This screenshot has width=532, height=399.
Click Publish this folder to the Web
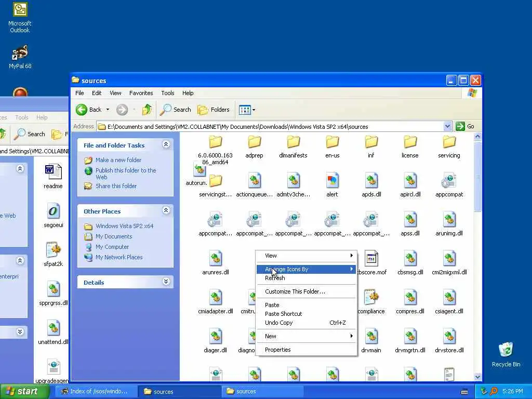(126, 174)
